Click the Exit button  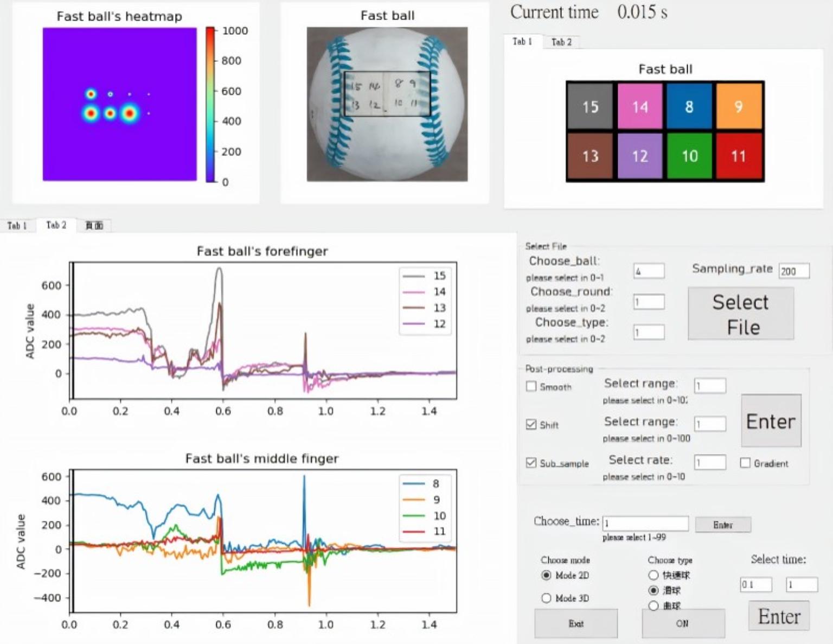click(x=576, y=623)
